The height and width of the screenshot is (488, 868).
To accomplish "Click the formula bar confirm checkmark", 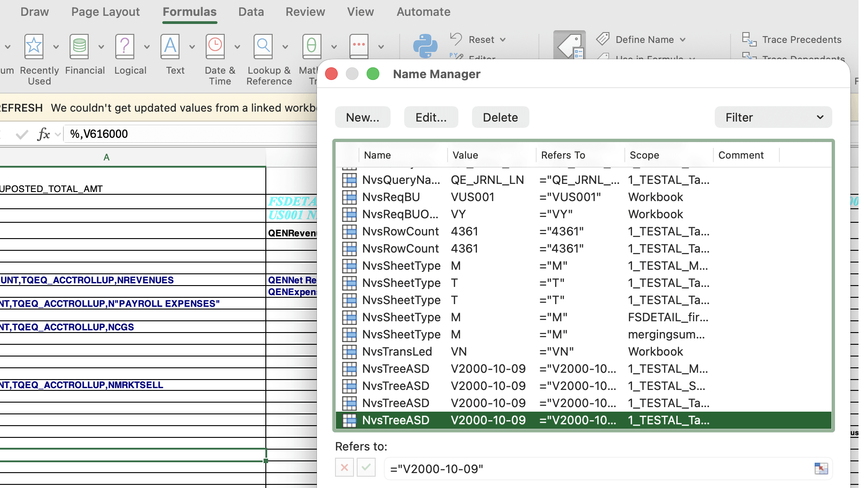I will (x=21, y=134).
